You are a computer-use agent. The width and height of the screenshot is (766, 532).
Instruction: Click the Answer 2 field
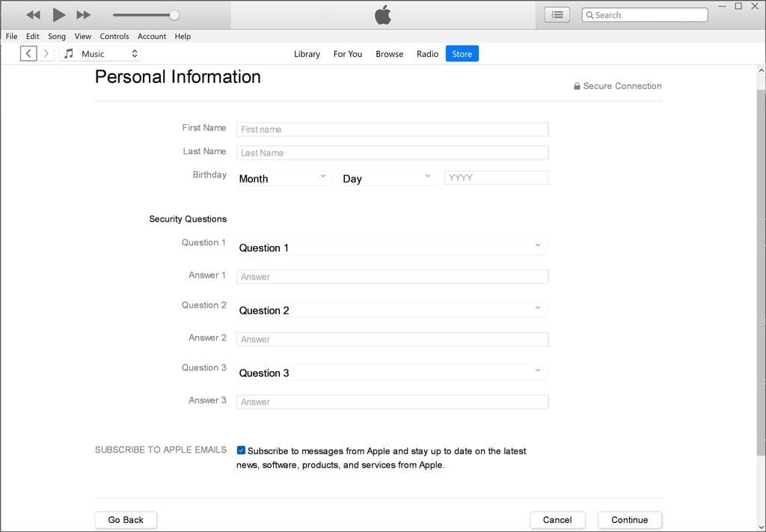coord(392,340)
